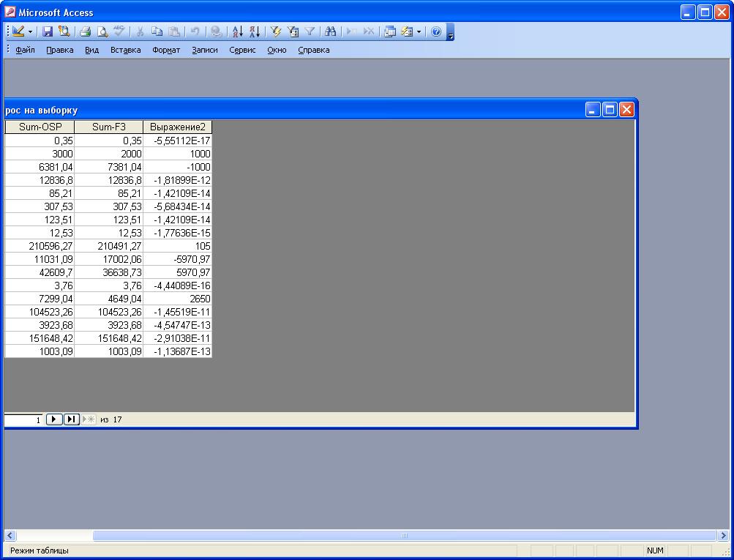Click the New Object toolbar icon
Viewport: 734px width, 560px height.
[407, 31]
